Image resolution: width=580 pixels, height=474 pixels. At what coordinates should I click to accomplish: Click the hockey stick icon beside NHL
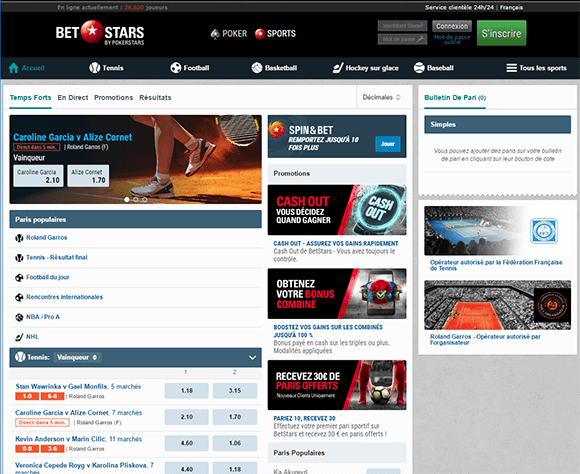pos(19,337)
